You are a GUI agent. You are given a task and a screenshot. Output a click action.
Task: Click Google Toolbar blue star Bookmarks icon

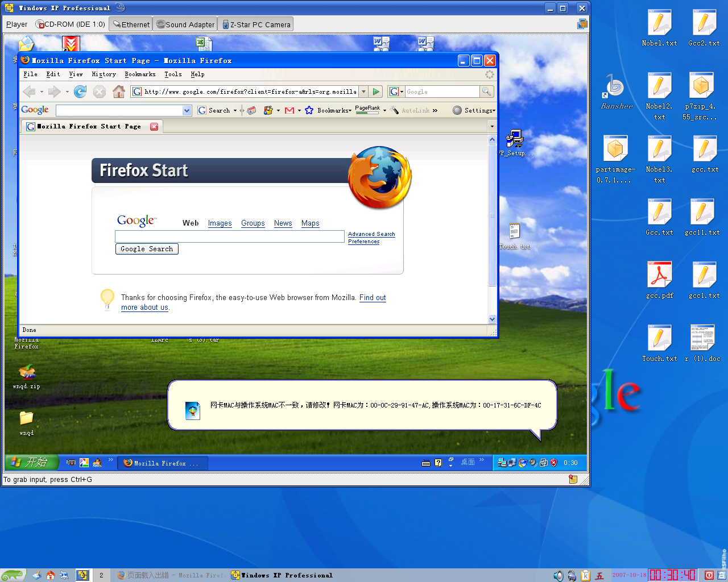click(x=309, y=110)
